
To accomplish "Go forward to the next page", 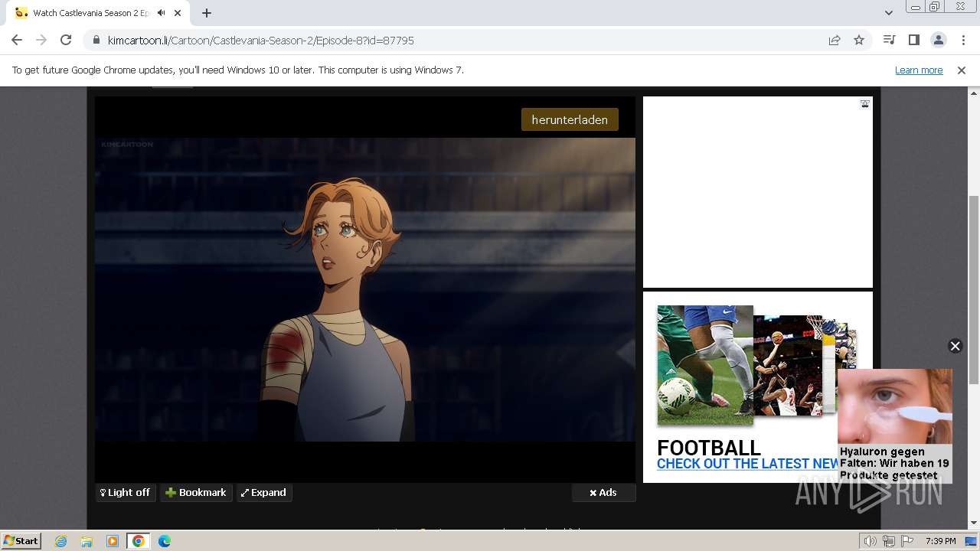I will point(41,40).
